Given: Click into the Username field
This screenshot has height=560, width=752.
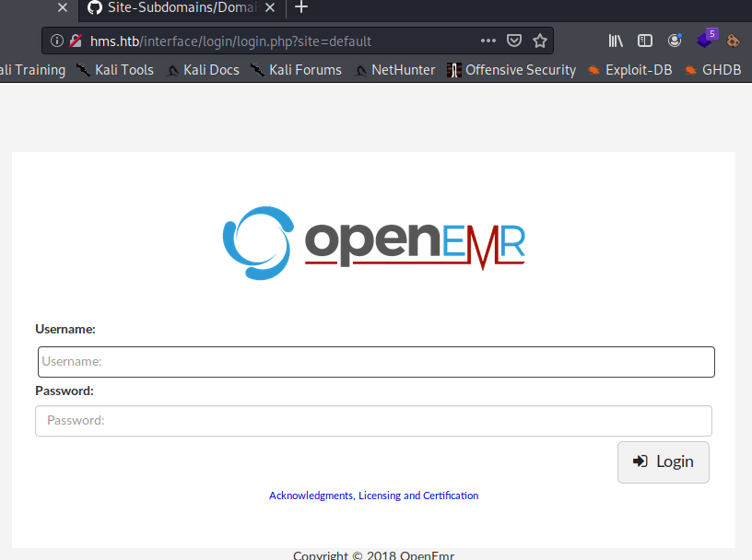Looking at the screenshot, I should (377, 361).
